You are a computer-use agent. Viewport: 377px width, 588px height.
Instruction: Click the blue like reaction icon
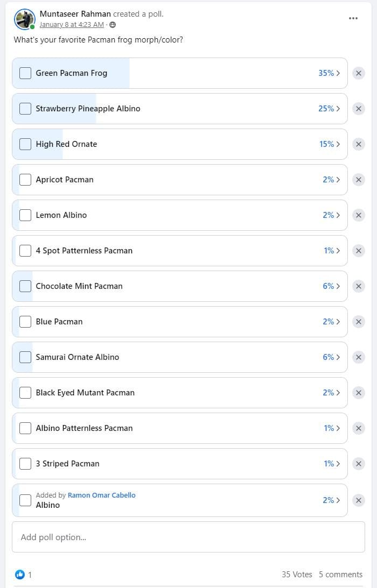(20, 575)
